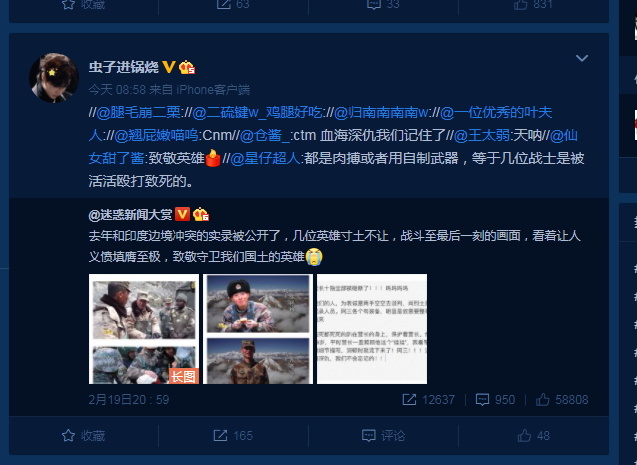
Task: Favorite the post with 收藏 star icon
Action: click(83, 436)
